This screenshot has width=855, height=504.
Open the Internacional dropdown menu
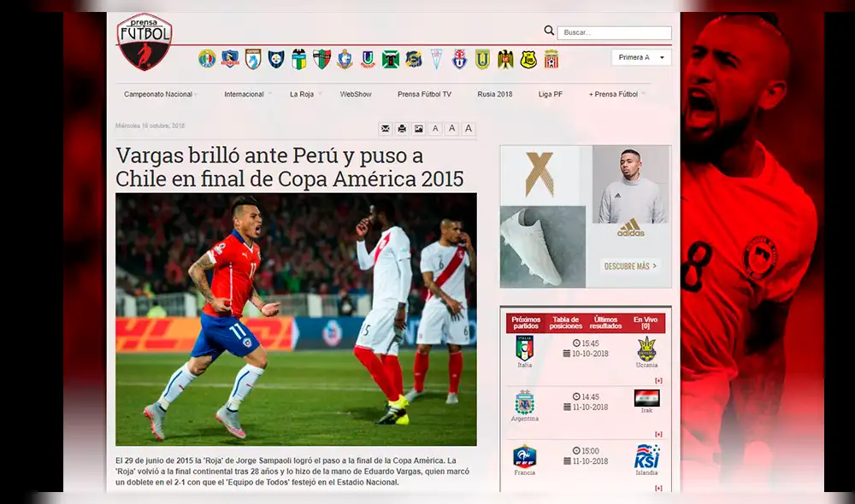click(245, 94)
